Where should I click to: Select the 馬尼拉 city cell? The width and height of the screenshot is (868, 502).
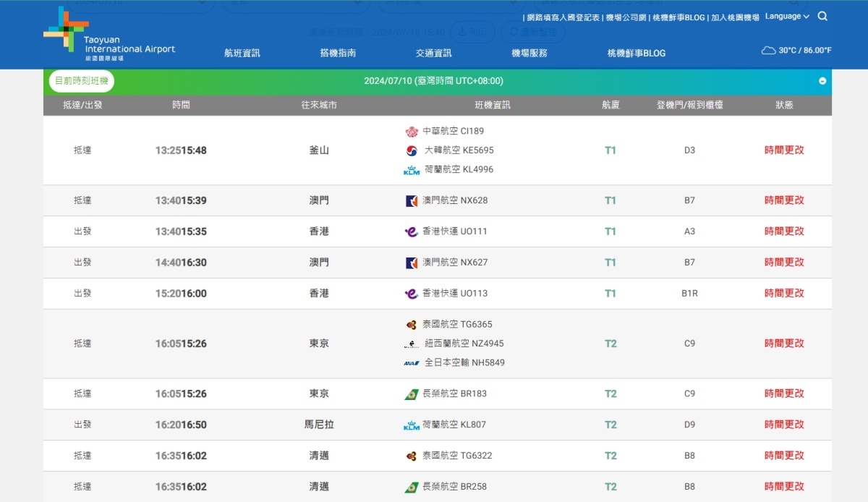click(319, 425)
